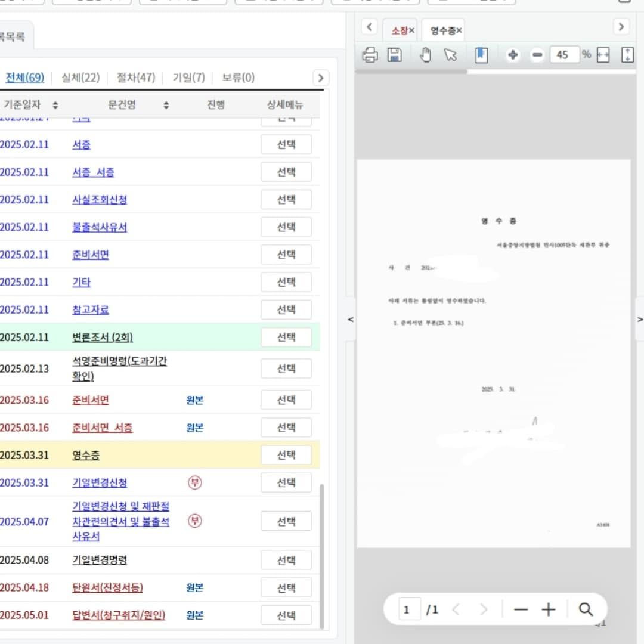Close the 소장 tab
644x644 pixels.
[x=411, y=30]
